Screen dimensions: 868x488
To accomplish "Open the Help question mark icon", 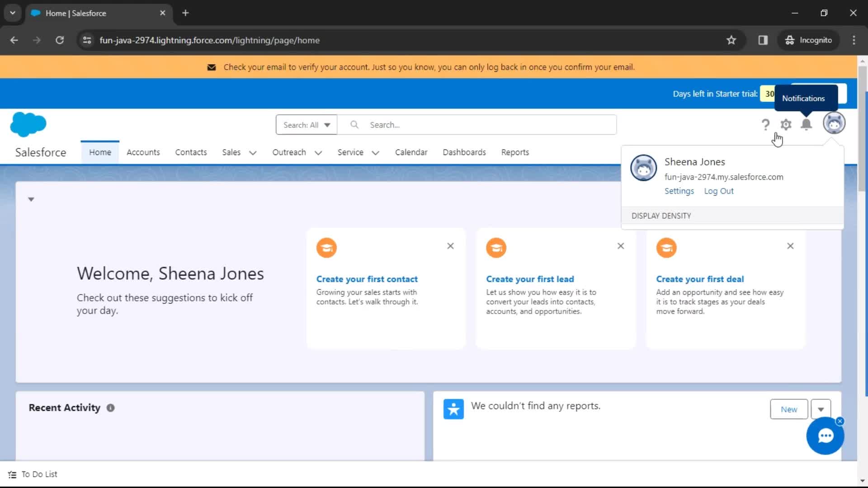I will point(765,125).
